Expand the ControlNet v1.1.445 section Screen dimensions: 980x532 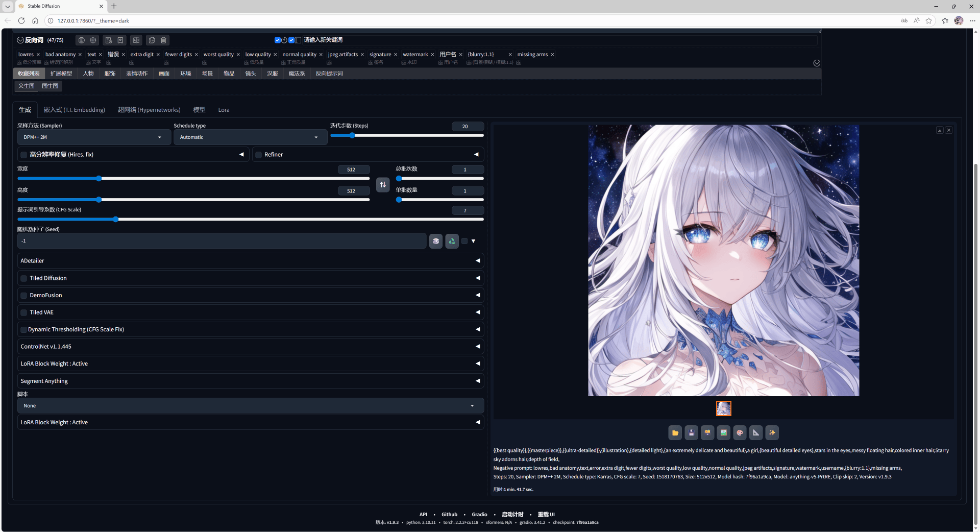click(x=250, y=347)
